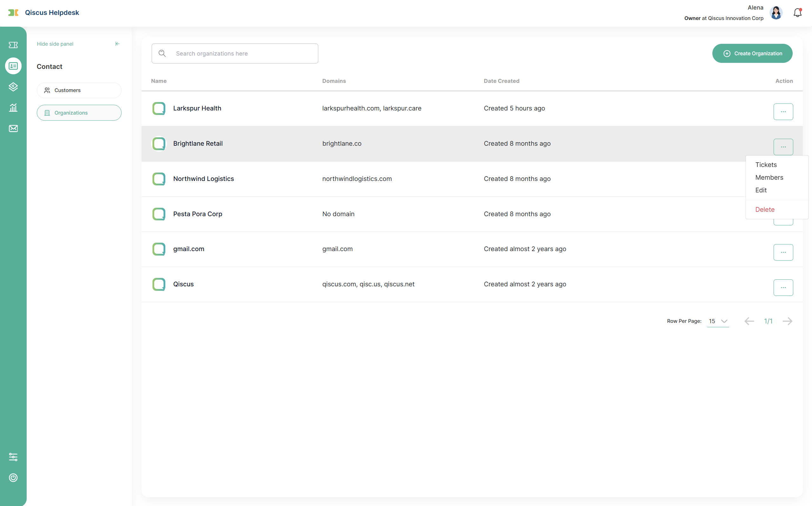Image resolution: width=812 pixels, height=506 pixels.
Task: Choose Delete from the action menu
Action: click(765, 210)
